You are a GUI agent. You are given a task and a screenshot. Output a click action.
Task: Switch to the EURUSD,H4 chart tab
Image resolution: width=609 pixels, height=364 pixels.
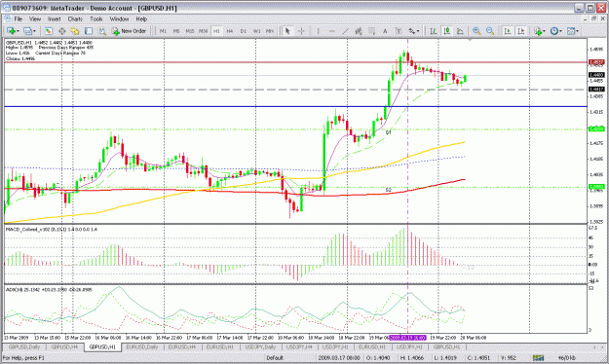point(181,346)
